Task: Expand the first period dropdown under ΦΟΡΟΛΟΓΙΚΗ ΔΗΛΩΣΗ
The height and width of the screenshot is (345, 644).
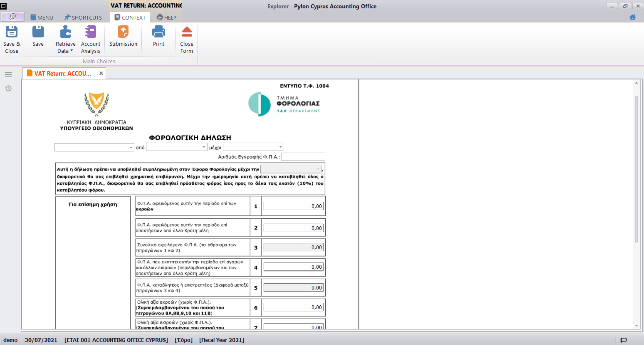Action: click(x=131, y=147)
